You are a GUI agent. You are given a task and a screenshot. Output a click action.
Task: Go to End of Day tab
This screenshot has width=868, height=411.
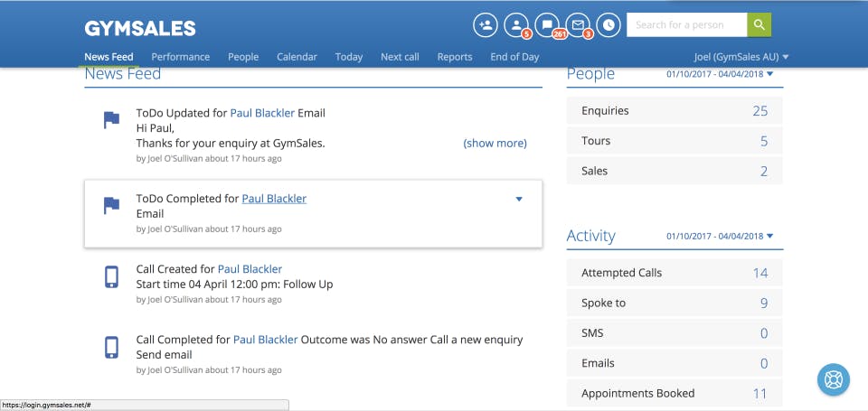[514, 56]
